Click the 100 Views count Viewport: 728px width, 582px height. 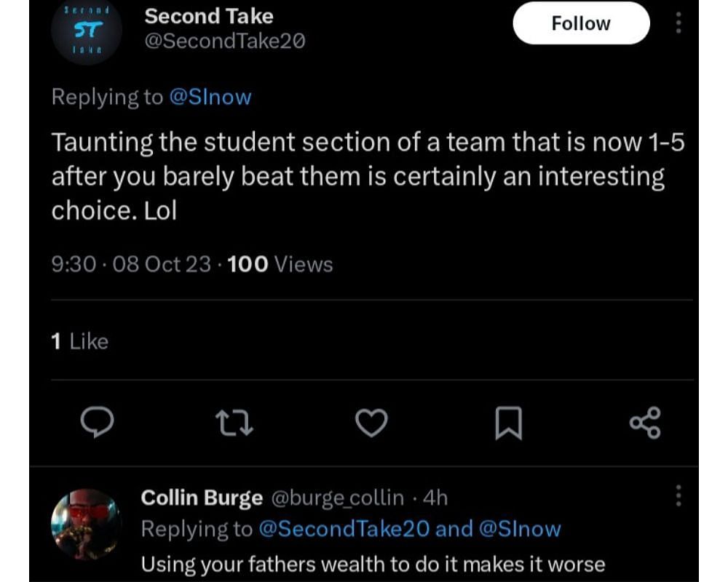[x=280, y=264]
